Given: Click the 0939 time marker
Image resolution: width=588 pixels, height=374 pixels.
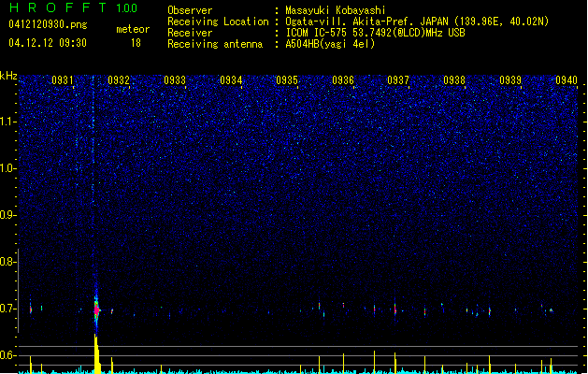Looking at the screenshot, I should [x=510, y=80].
